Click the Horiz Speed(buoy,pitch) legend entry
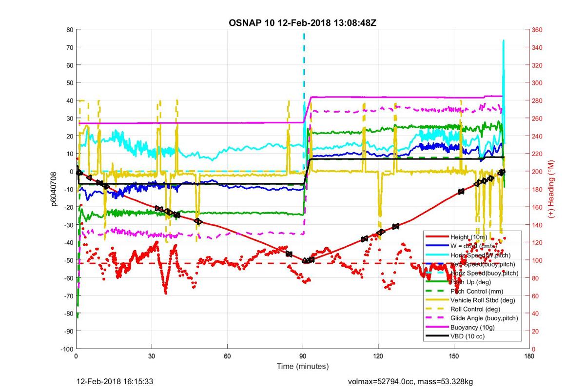The width and height of the screenshot is (585, 392). [x=485, y=273]
